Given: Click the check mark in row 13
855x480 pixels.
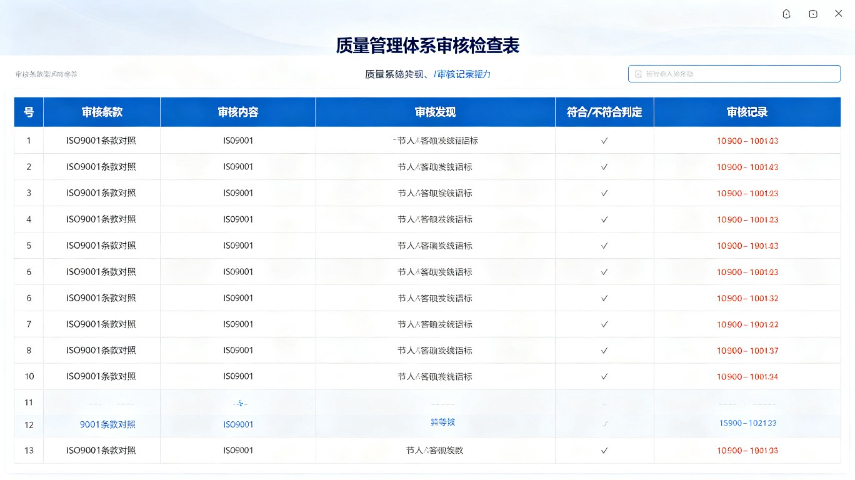Looking at the screenshot, I should [604, 451].
